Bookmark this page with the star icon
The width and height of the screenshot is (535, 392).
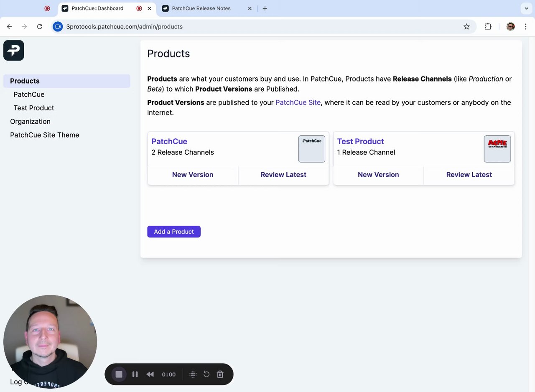pyautogui.click(x=466, y=26)
